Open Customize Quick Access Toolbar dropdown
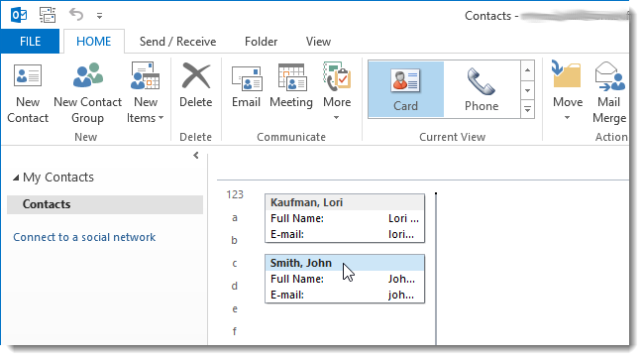Image resolution: width=644 pixels, height=360 pixels. [x=99, y=16]
